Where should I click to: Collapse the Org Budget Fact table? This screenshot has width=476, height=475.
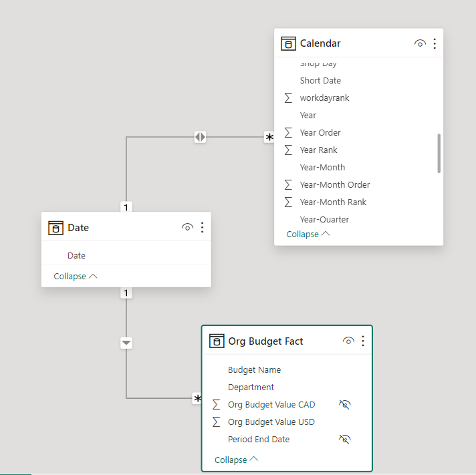point(236,460)
